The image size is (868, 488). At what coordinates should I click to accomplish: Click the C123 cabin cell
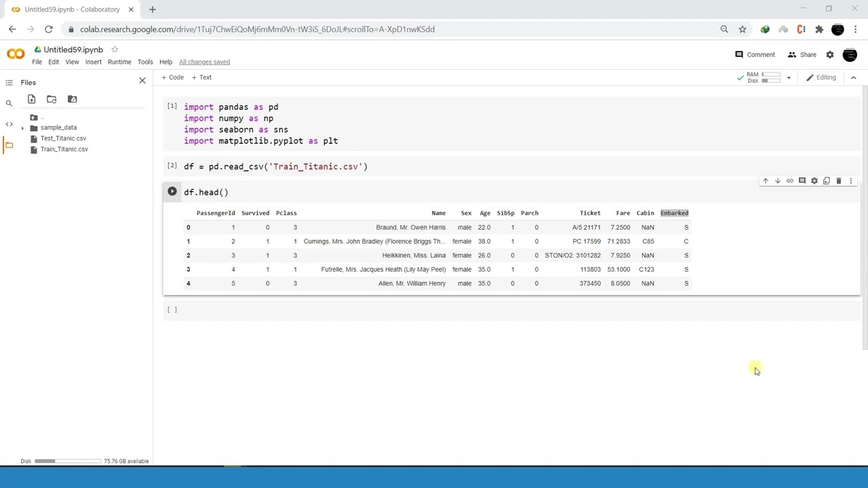click(x=646, y=269)
